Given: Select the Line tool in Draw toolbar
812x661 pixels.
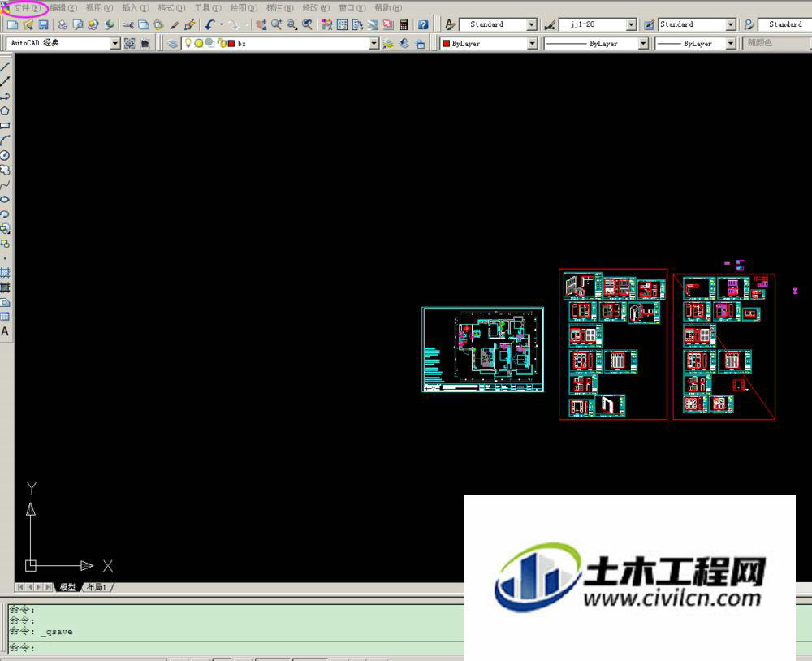Looking at the screenshot, I should click(5, 67).
